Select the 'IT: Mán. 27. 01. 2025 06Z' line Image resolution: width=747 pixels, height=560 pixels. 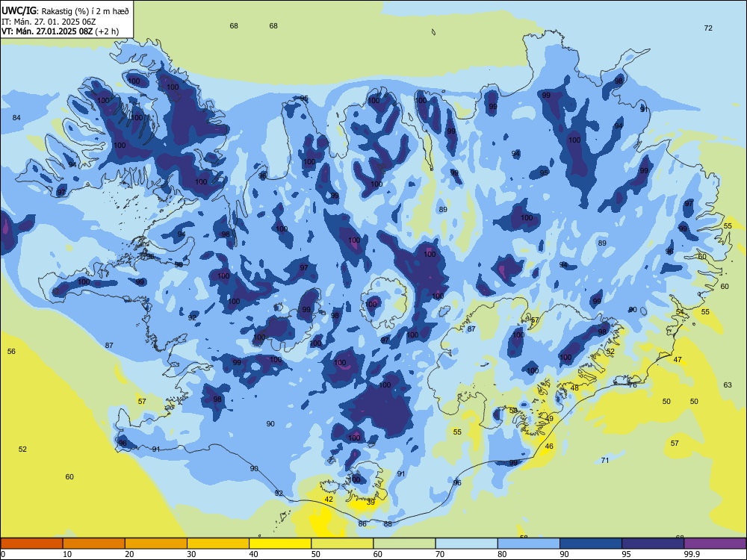coord(49,22)
